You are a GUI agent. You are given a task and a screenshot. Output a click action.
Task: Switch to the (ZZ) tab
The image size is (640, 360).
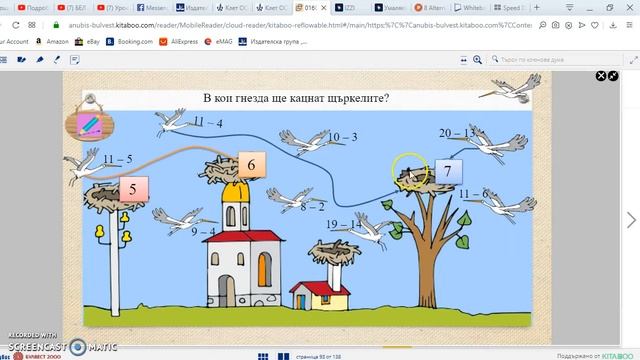pyautogui.click(x=350, y=8)
